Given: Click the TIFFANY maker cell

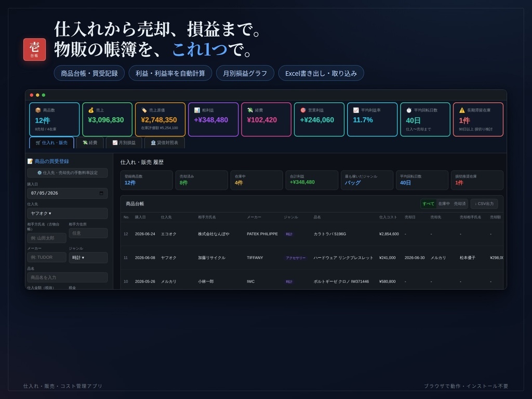Looking at the screenshot, I should (255, 258).
